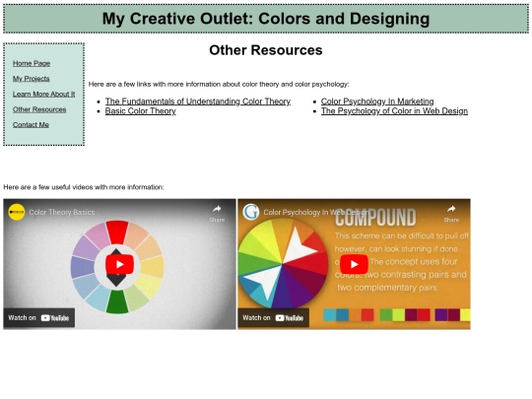Click Watch on YouTube in Color Psychology video
The height and width of the screenshot is (399, 532).
point(273,318)
